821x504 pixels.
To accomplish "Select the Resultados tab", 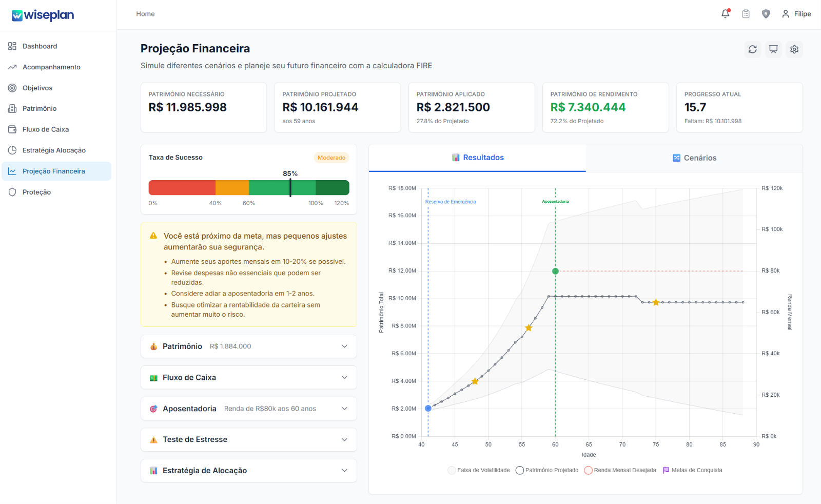I will click(x=477, y=158).
